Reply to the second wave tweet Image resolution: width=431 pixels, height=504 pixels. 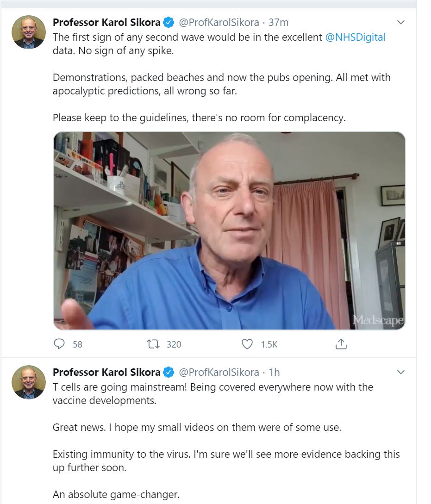[60, 344]
